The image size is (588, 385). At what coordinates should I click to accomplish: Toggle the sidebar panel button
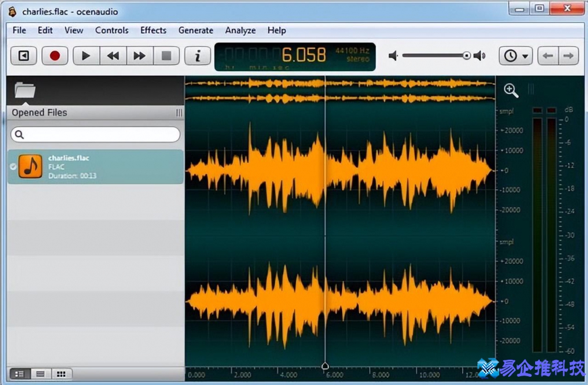coord(24,56)
